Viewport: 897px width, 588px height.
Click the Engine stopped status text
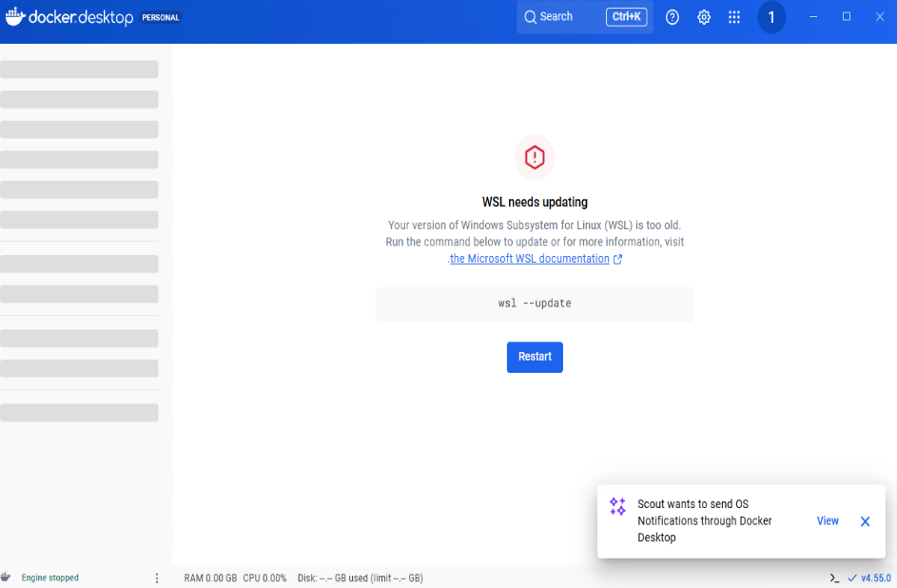click(50, 578)
